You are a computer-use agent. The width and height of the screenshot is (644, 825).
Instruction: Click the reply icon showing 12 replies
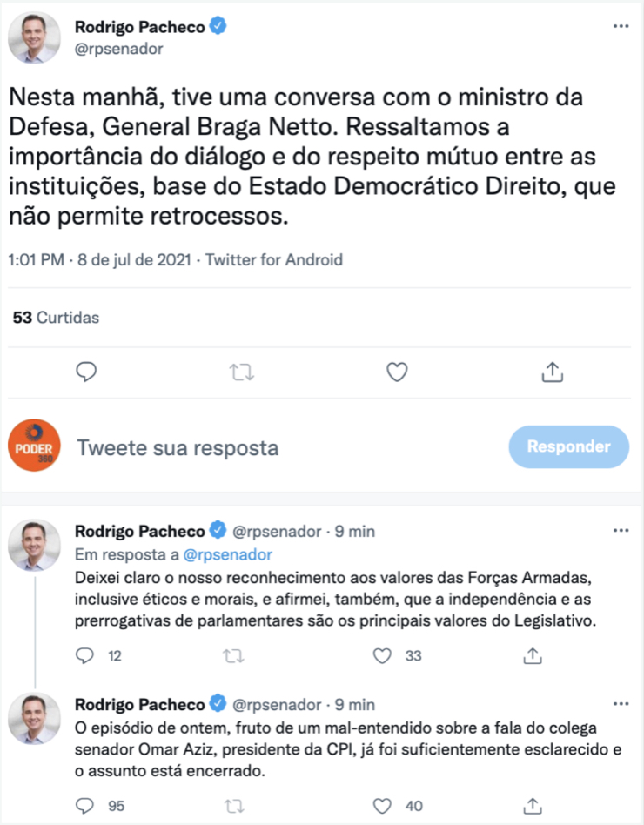point(84,655)
